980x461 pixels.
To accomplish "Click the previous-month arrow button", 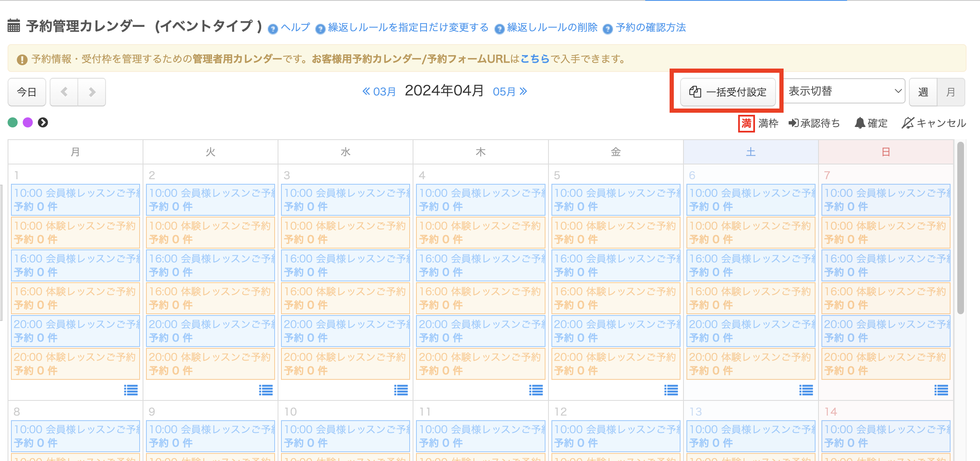I will point(64,92).
